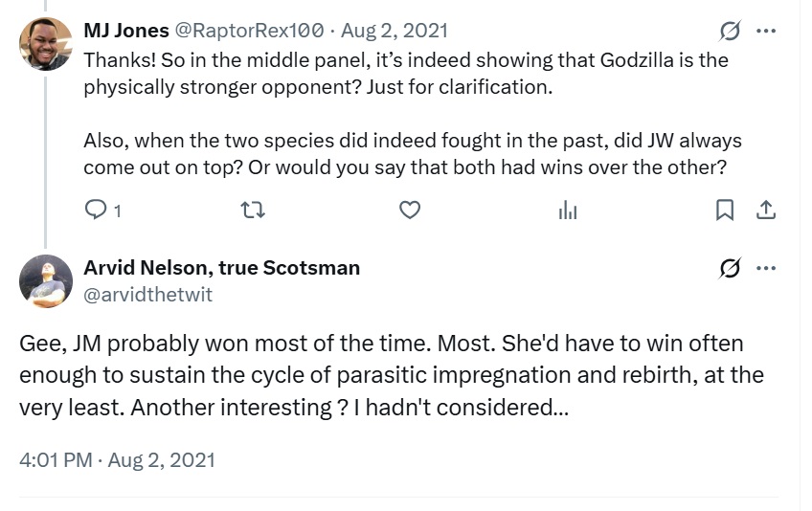
Task: Go to Arvid Nelson, true Scotsman profile
Action: point(221,268)
